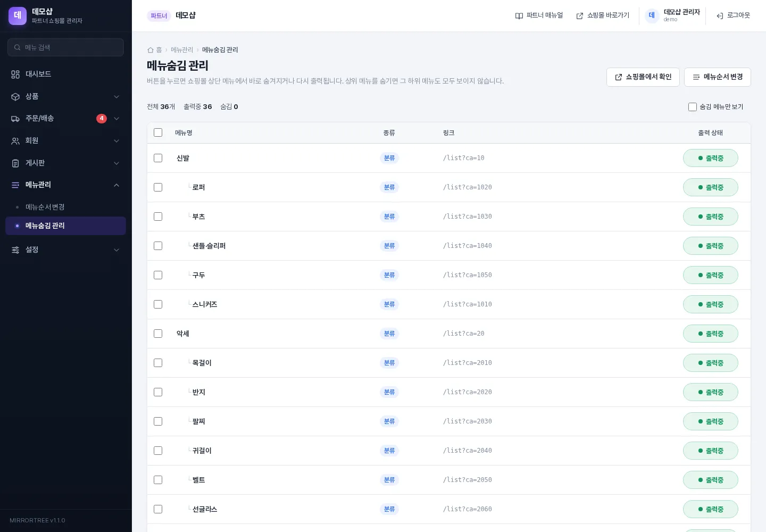Click the 데모샵 logo icon in sidebar
This screenshot has width=766, height=532.
[x=18, y=16]
